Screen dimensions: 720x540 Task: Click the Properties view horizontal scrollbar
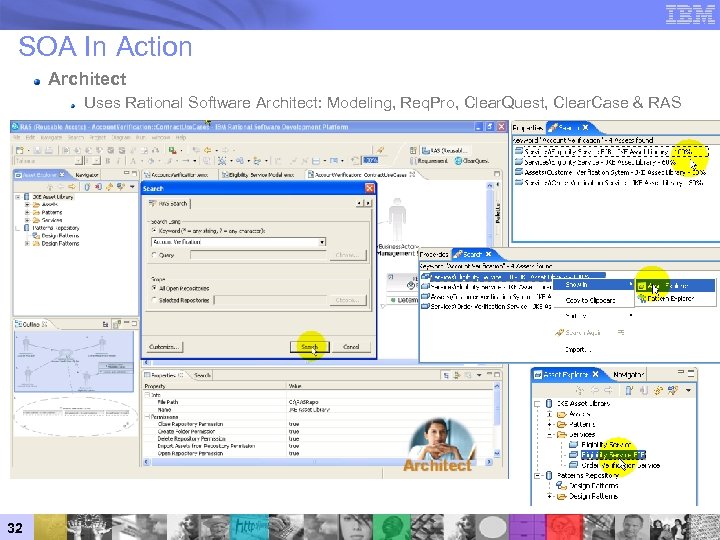point(319,462)
